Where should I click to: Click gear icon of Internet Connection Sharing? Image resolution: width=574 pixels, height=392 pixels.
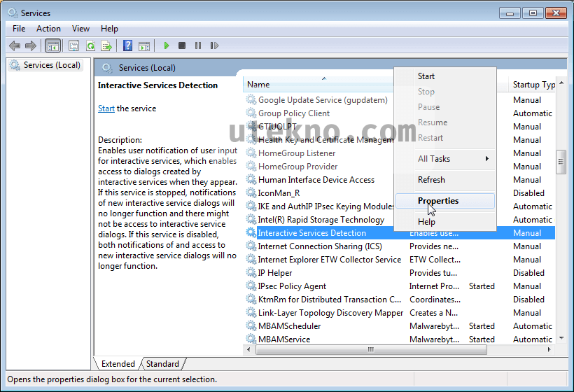[x=251, y=246]
